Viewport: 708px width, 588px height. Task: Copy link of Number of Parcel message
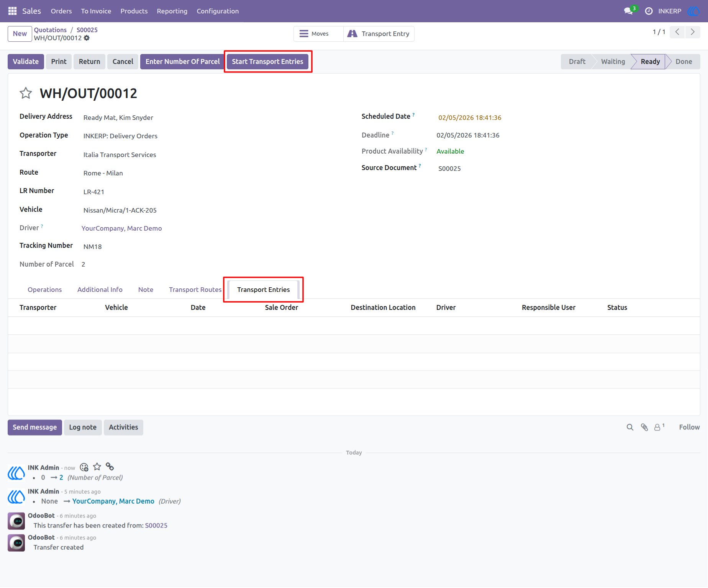coord(110,467)
